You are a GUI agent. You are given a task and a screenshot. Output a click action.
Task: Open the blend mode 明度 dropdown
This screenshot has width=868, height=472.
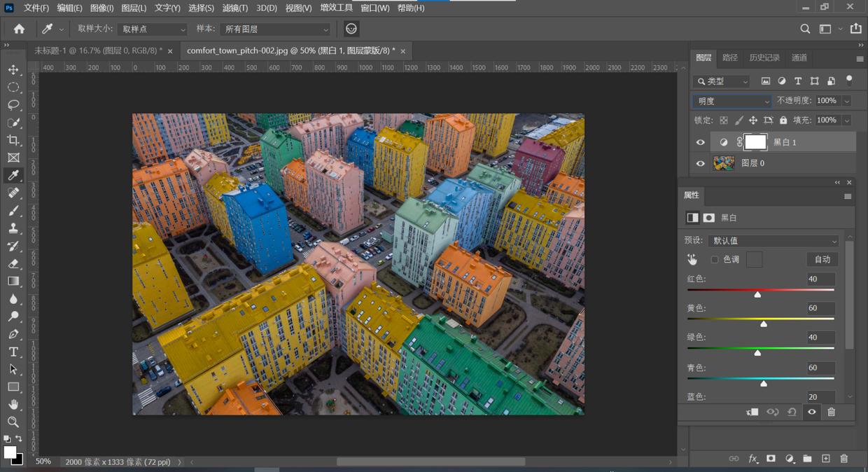pyautogui.click(x=731, y=102)
